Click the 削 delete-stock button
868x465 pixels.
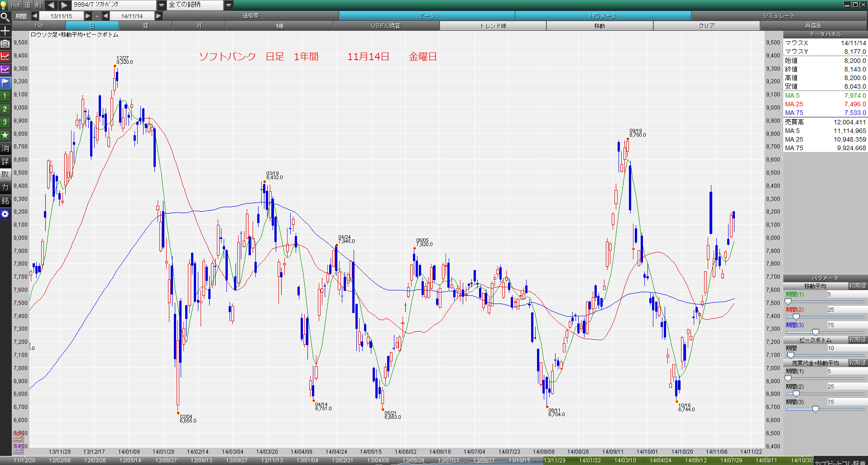click(x=38, y=5)
